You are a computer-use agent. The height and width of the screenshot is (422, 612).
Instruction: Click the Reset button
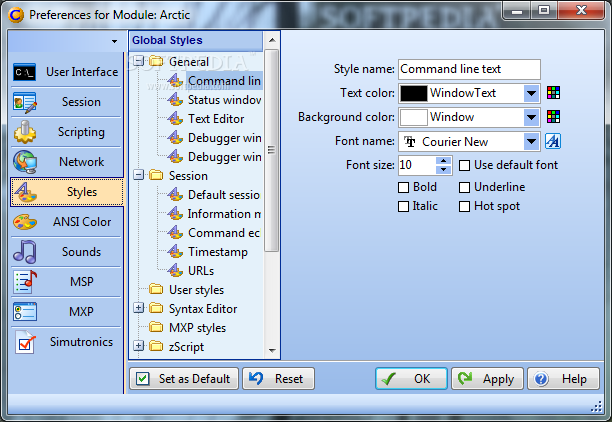click(x=278, y=379)
